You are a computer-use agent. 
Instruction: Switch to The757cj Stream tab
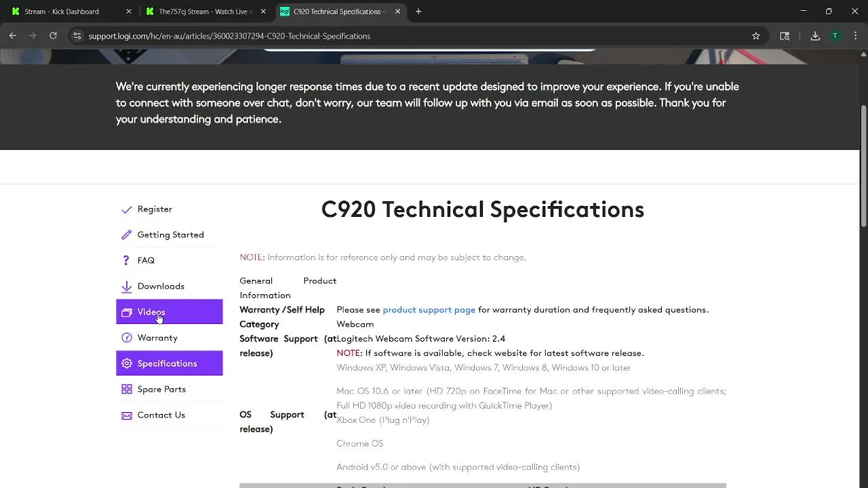point(206,12)
